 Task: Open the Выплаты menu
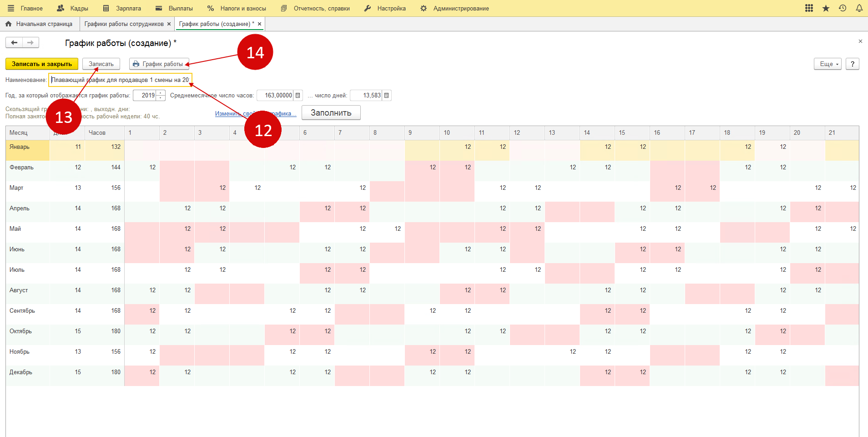174,8
